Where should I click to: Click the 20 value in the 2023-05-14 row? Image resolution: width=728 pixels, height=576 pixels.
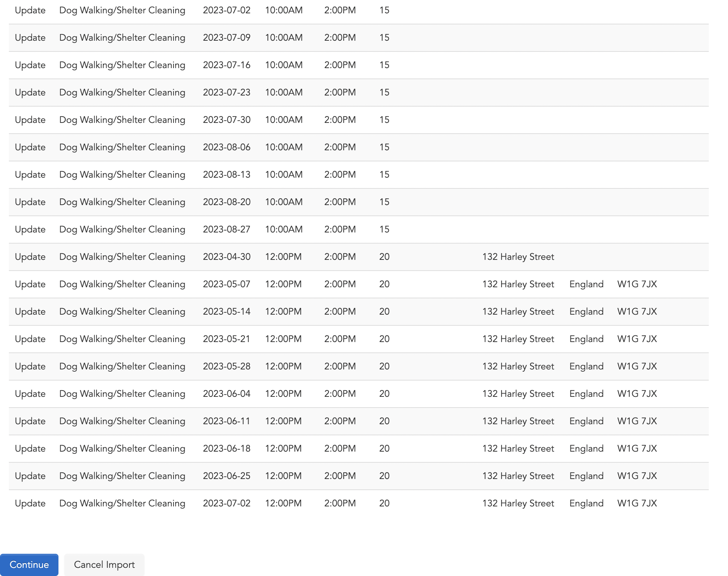384,312
